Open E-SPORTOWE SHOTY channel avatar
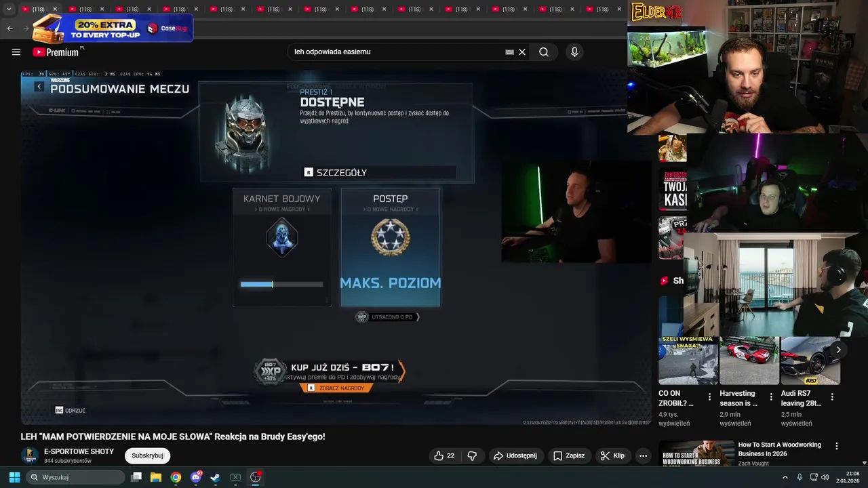Image resolution: width=868 pixels, height=488 pixels. click(x=29, y=455)
